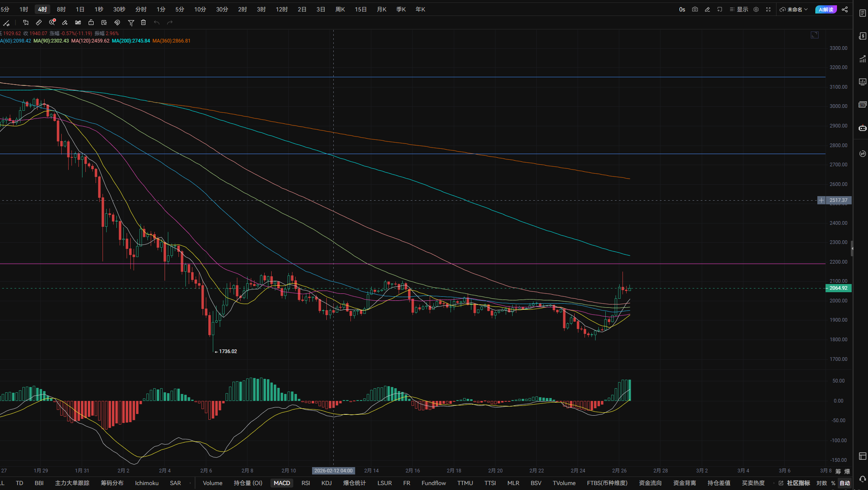Select the ruler measure tool
868x490 pixels.
click(x=39, y=22)
